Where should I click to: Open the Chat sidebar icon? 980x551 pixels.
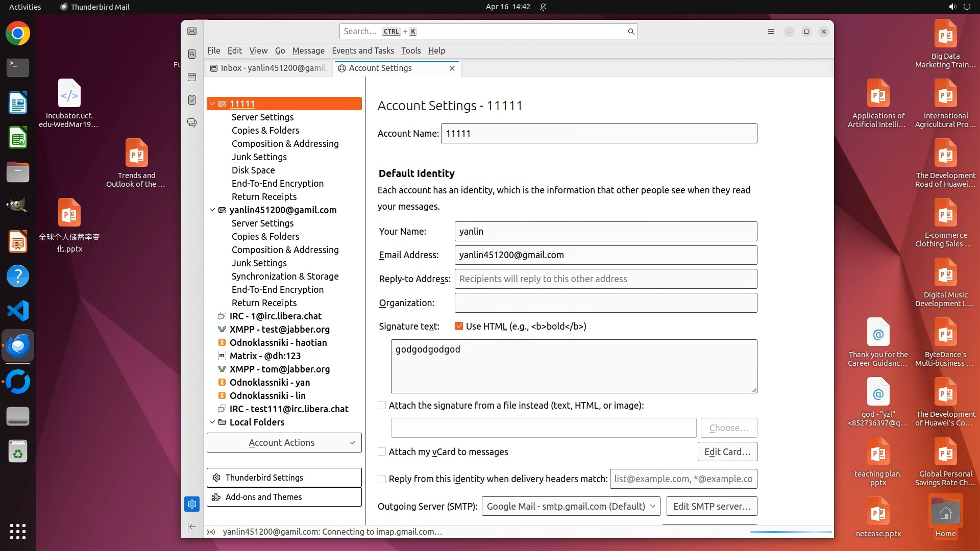click(192, 123)
